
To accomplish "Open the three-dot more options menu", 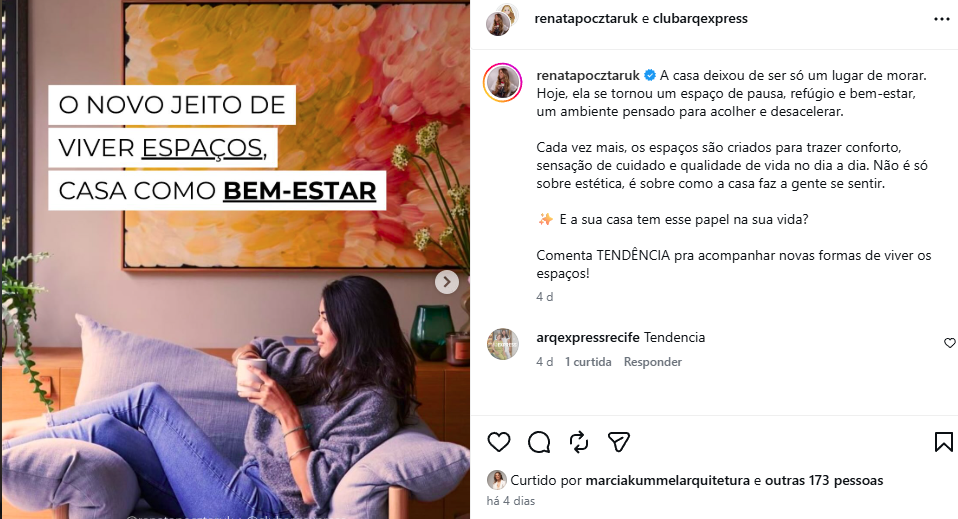I will click(942, 20).
